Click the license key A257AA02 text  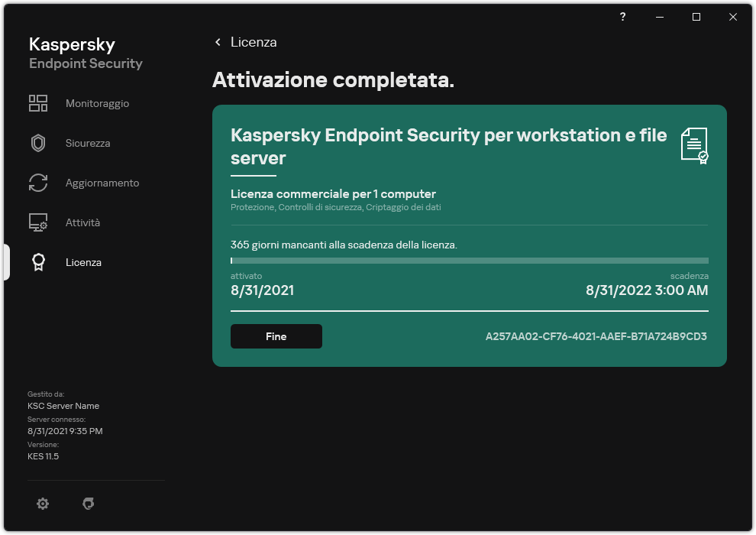pos(596,336)
